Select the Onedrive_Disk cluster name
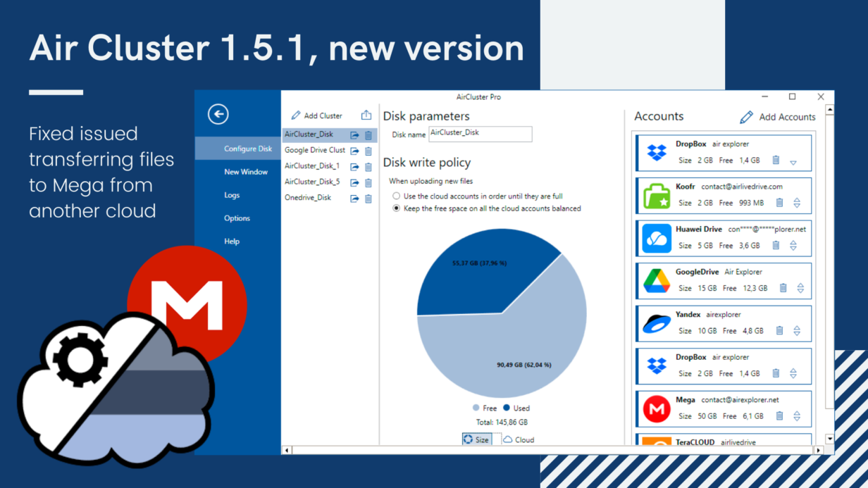The width and height of the screenshot is (868, 488). click(x=308, y=198)
